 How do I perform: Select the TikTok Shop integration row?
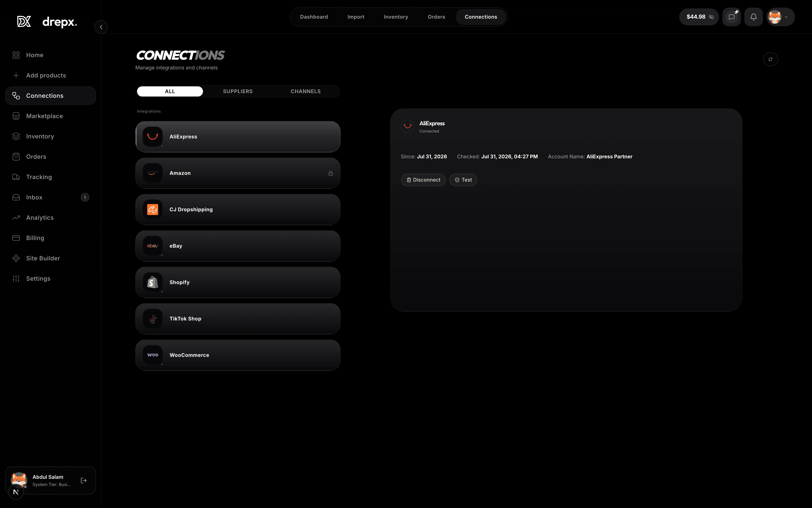(x=237, y=319)
